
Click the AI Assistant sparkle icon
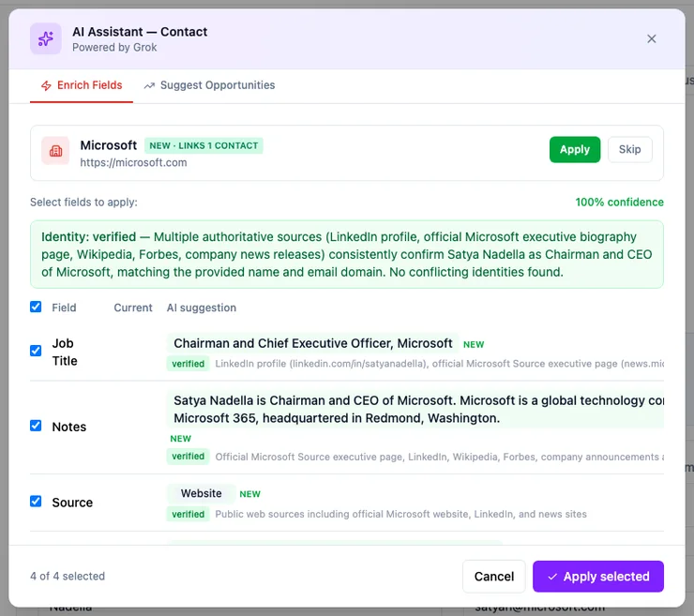[x=46, y=39]
